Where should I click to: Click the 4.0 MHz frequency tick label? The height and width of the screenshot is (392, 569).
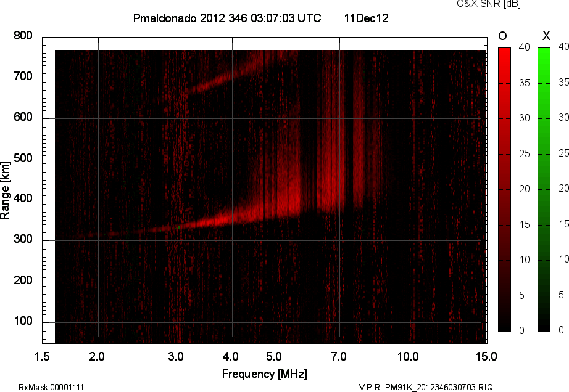click(230, 356)
